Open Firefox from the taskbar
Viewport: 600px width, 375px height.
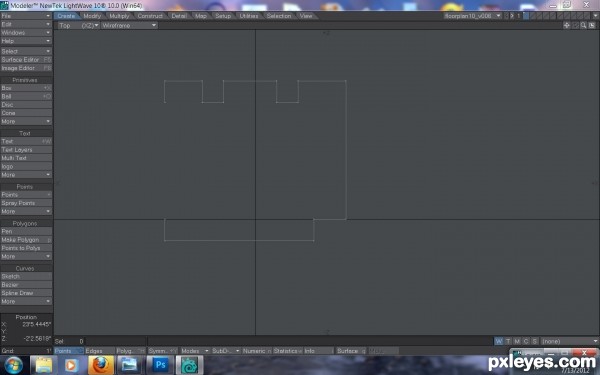(101, 365)
